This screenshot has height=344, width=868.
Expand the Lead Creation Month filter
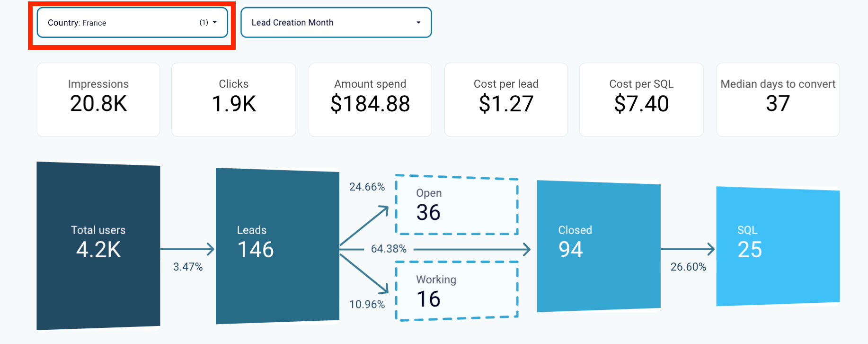[336, 22]
